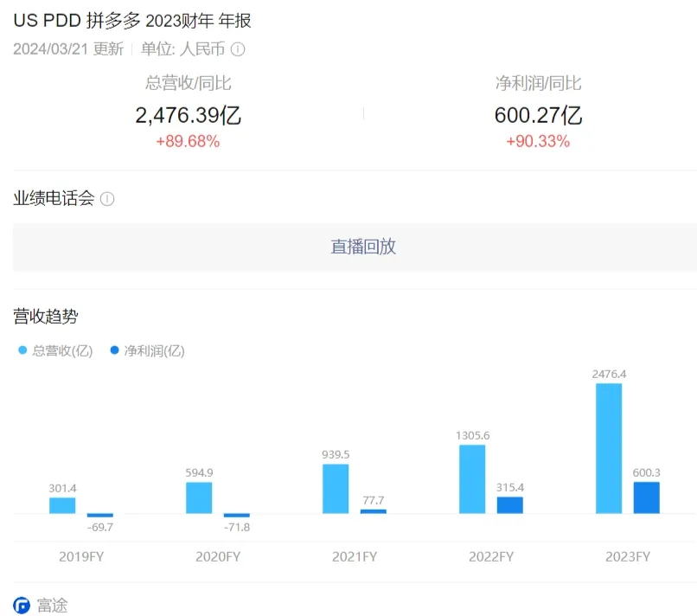
Task: Click the dark blue 净利润 legend dot
Action: tap(114, 350)
